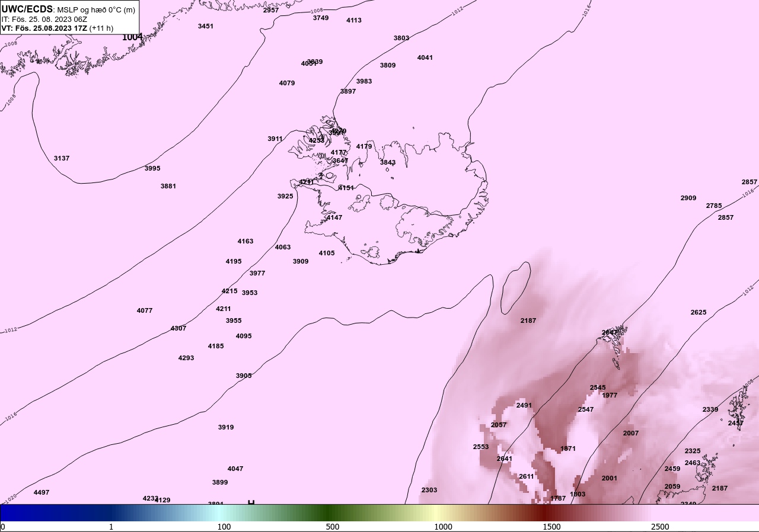
Task: Click the height value 4163
Action: coord(245,241)
